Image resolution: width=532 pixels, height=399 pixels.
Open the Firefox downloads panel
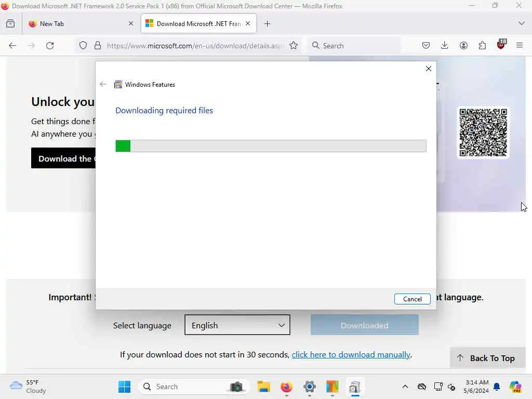pyautogui.click(x=445, y=46)
